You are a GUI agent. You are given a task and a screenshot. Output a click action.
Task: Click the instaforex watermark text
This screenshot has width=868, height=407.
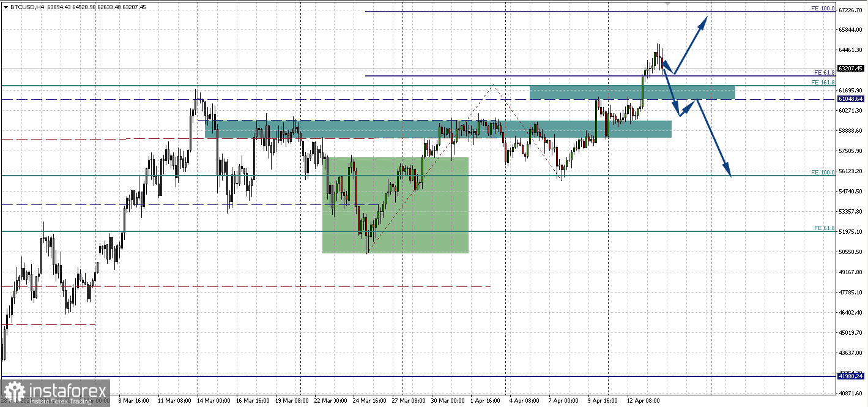(x=67, y=389)
